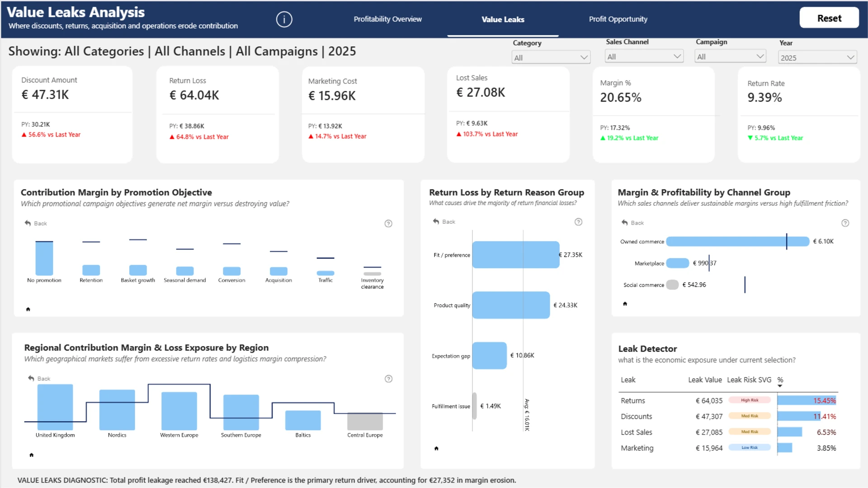Select the Western Europe bar

coord(179,411)
